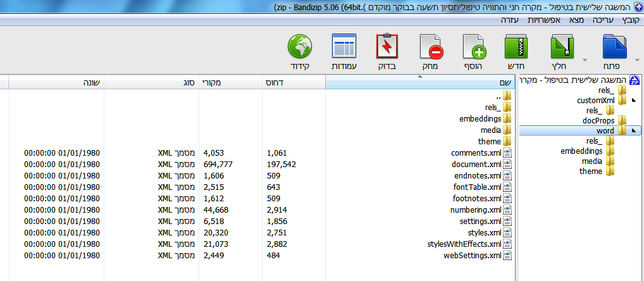644x281 pixels.
Task: Click the settings.xml file icon
Action: click(507, 222)
